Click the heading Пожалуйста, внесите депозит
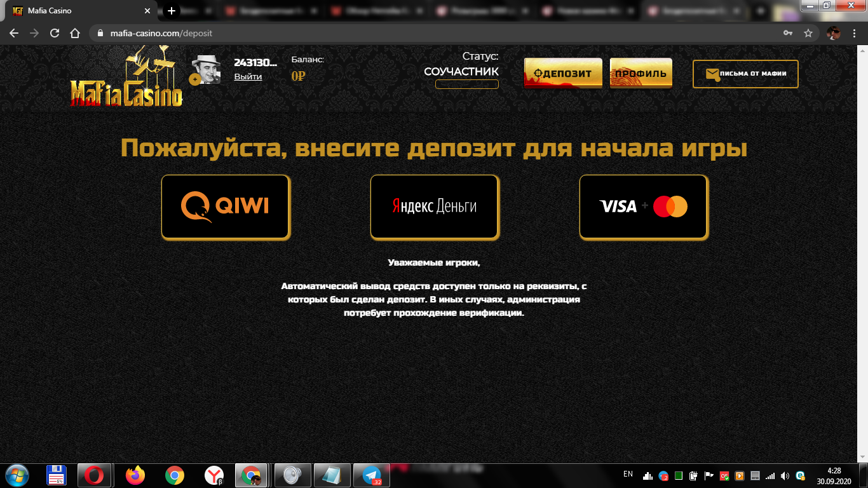 [x=434, y=148]
